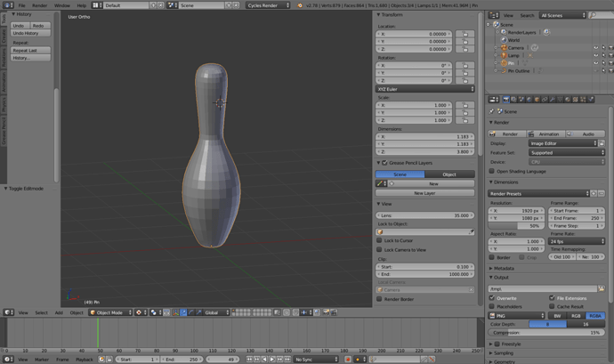This screenshot has height=364, width=614.
Task: Click the output folder browse icon
Action: coord(601,288)
